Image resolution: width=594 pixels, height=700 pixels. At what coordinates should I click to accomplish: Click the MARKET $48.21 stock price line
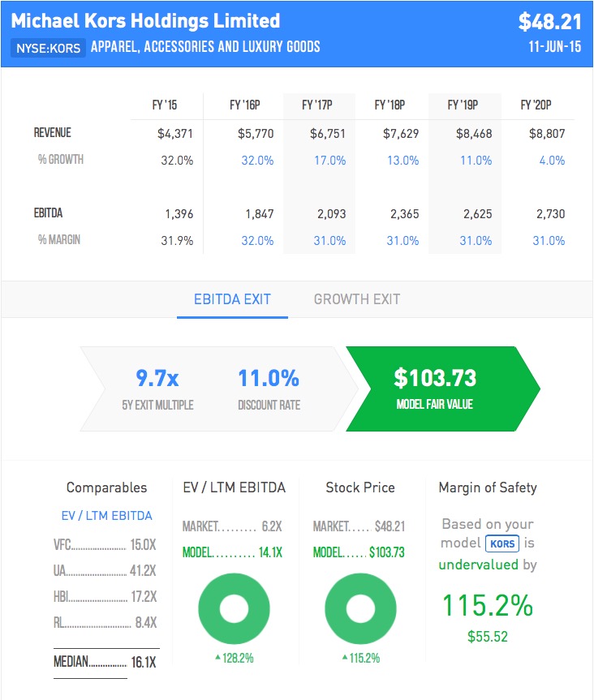pyautogui.click(x=359, y=526)
